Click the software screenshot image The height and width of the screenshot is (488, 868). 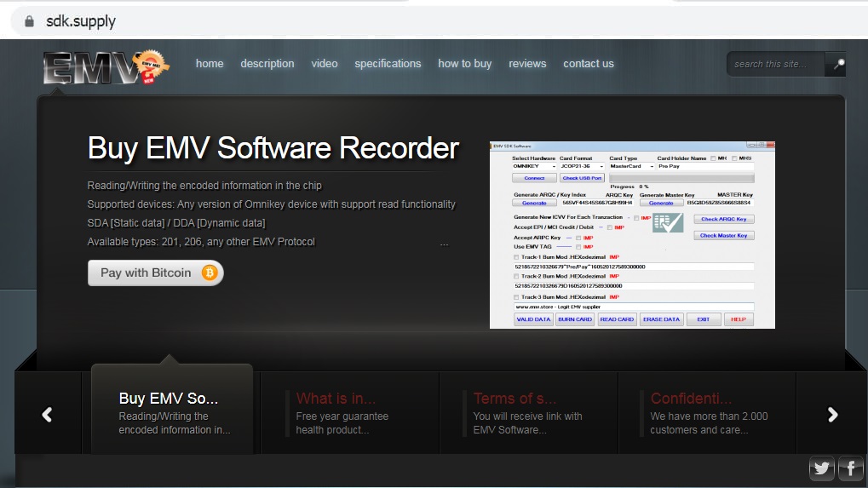tap(632, 234)
